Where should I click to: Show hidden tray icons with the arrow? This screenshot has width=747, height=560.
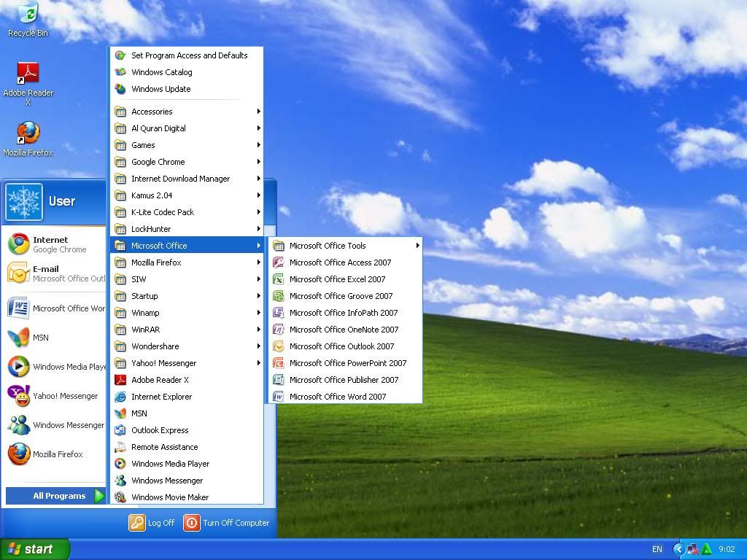coord(678,550)
